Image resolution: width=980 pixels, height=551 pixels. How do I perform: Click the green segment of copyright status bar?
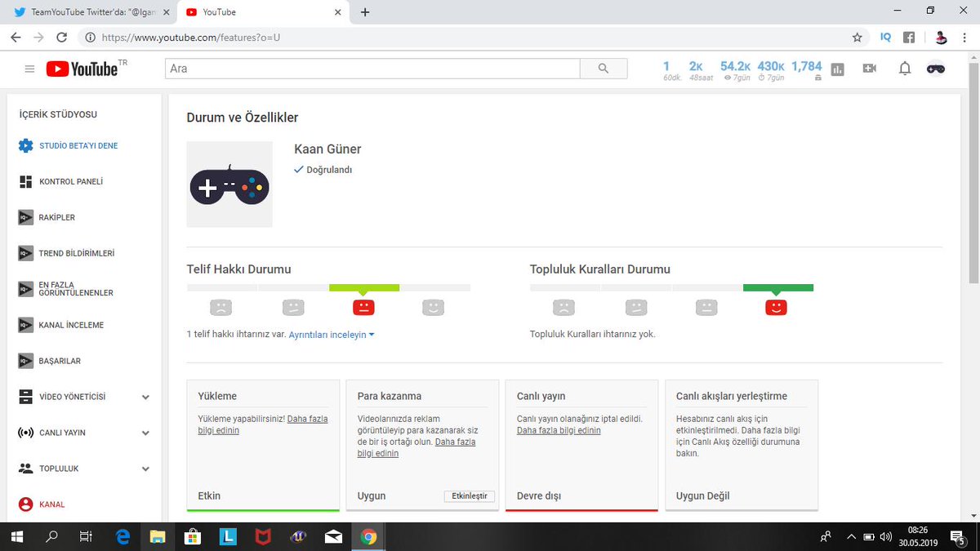point(364,287)
